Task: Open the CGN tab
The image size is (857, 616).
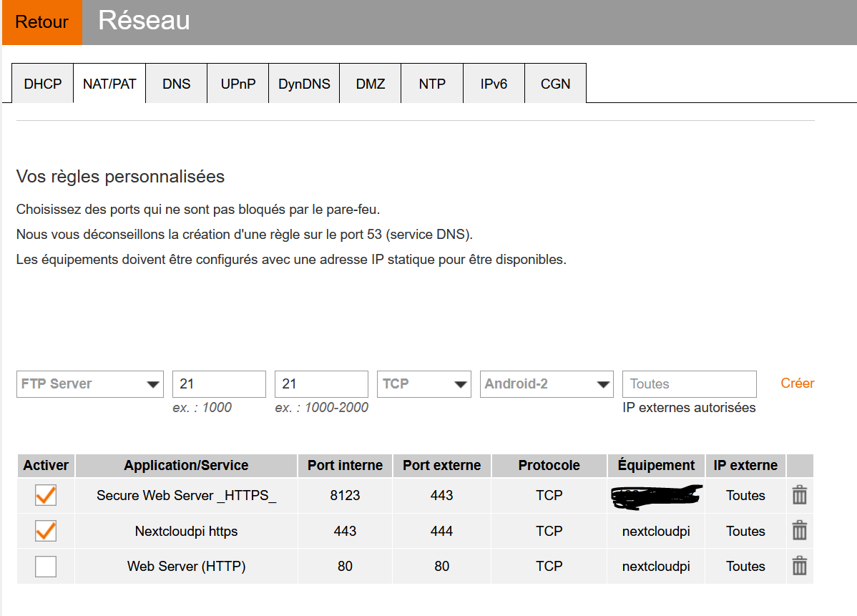Action: pyautogui.click(x=555, y=84)
